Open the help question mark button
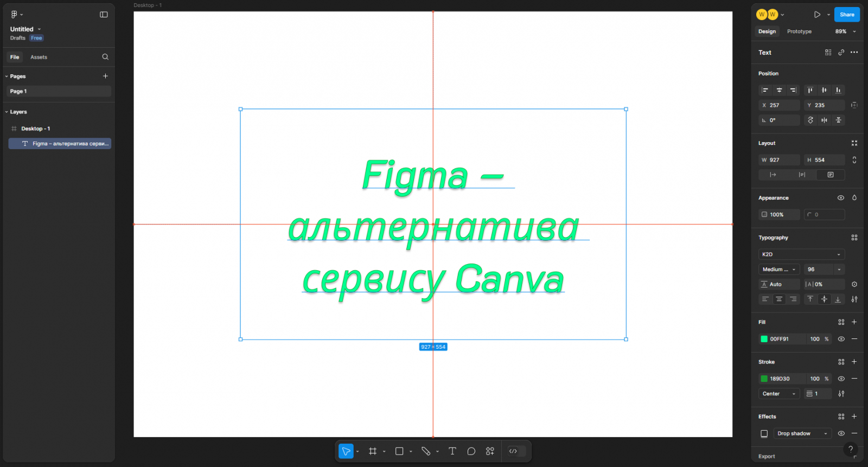This screenshot has height=467, width=868. [851, 449]
